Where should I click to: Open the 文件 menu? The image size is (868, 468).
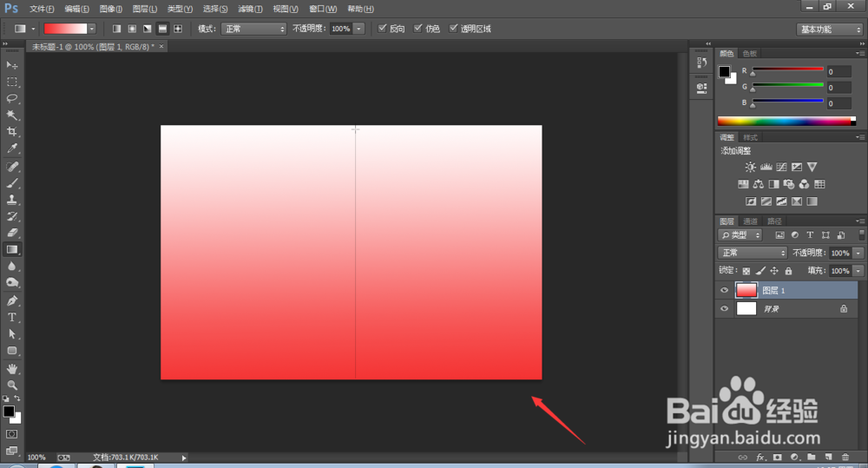[x=42, y=9]
